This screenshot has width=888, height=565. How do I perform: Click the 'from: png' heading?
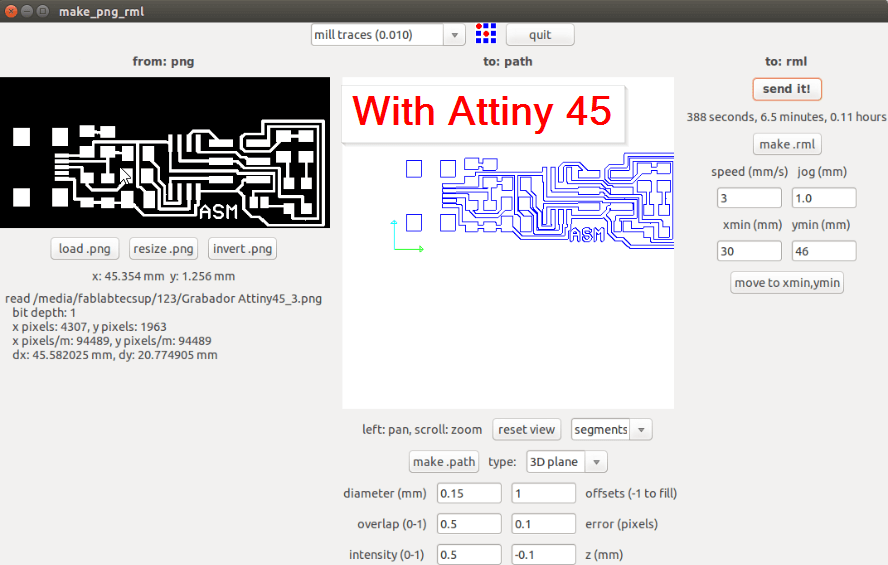pos(163,61)
